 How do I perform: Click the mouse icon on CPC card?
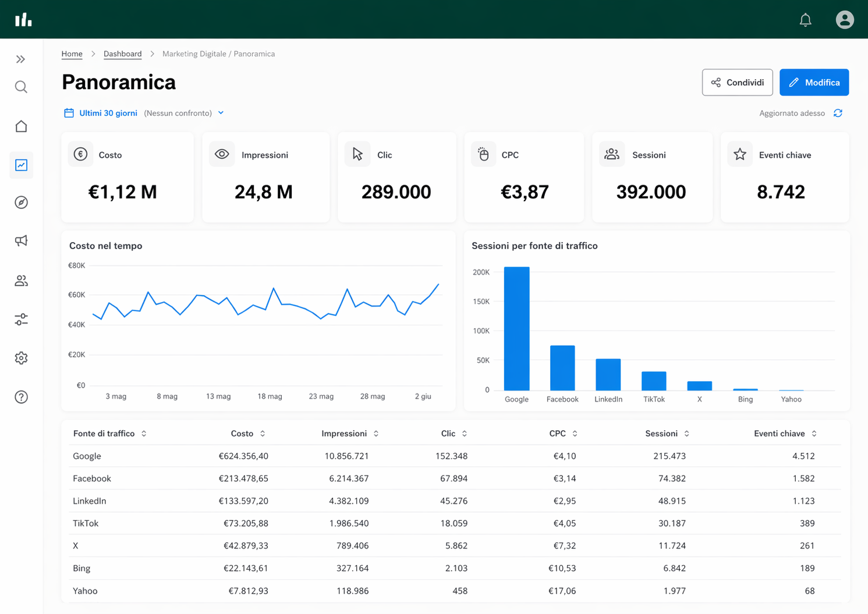[x=483, y=154]
